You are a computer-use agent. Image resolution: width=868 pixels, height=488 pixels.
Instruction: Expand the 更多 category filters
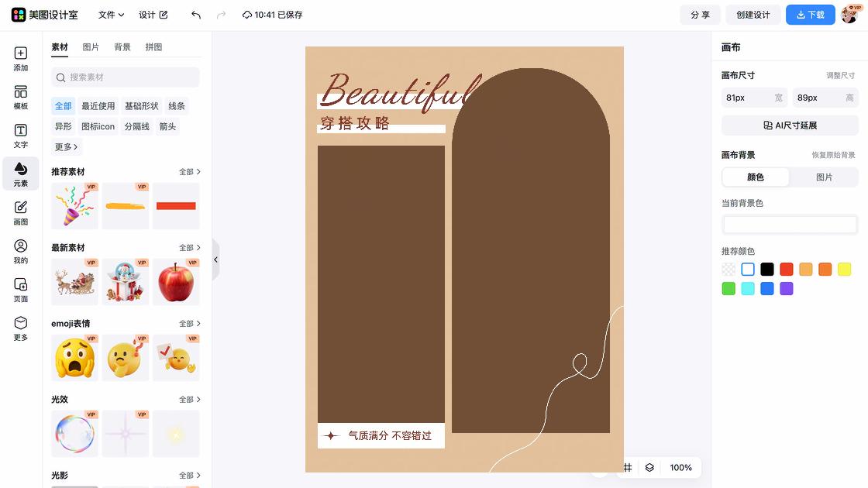[66, 146]
